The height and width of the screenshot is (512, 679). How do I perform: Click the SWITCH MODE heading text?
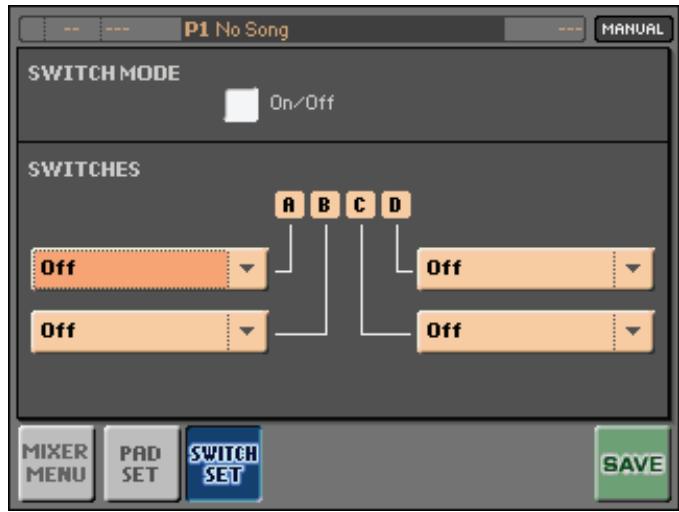coord(104,73)
